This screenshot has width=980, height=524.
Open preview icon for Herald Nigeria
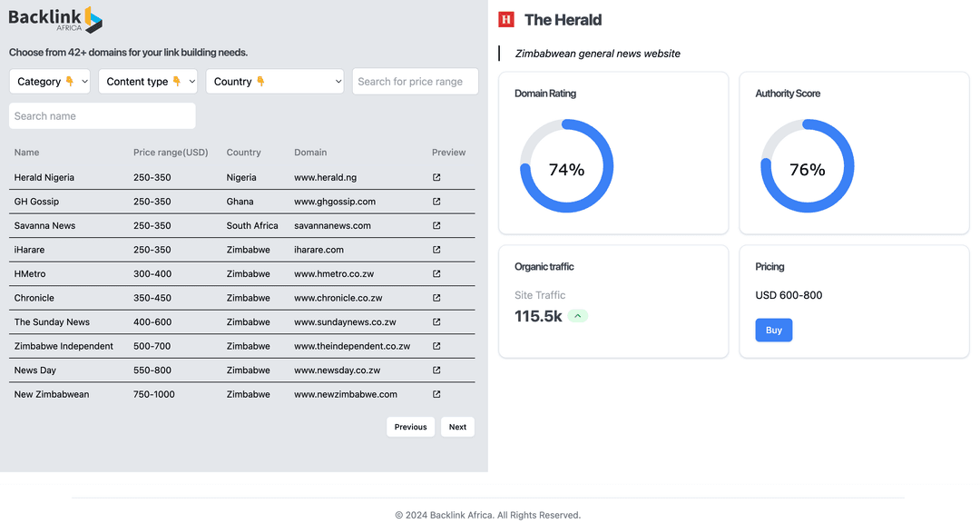point(436,178)
